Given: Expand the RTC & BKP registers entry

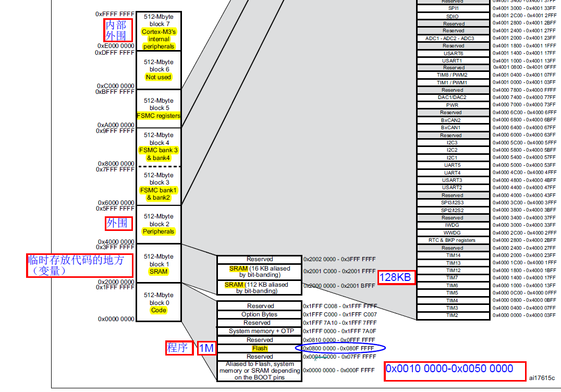Looking at the screenshot, I should pos(453,240).
